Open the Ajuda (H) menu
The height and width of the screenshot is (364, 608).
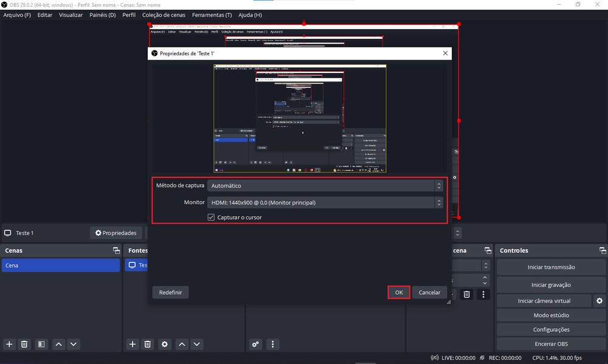click(250, 15)
